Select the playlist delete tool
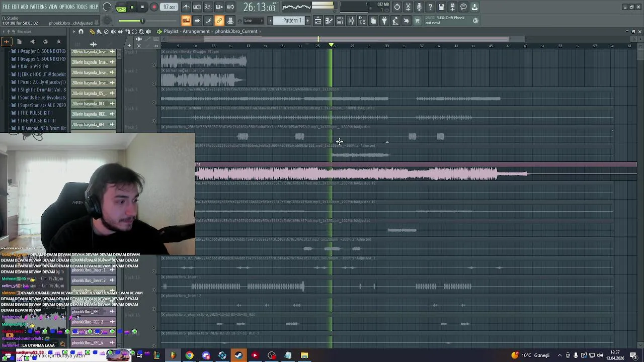 click(x=106, y=32)
